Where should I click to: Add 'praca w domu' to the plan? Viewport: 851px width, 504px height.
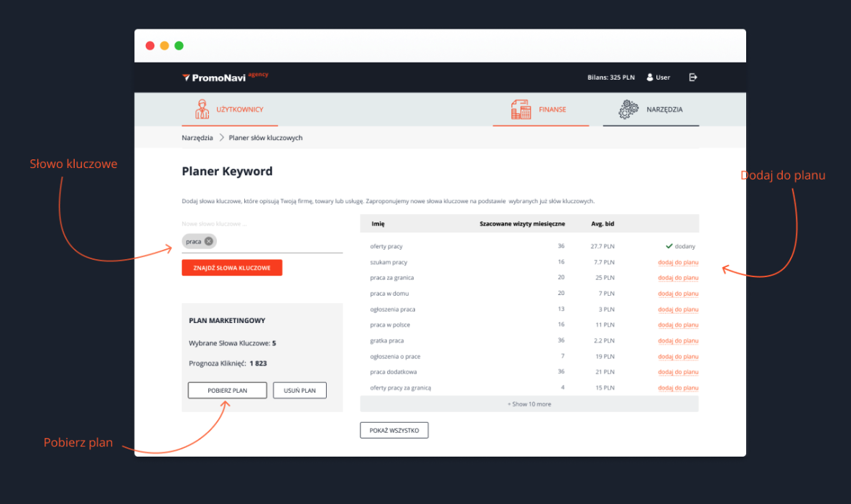pos(678,294)
